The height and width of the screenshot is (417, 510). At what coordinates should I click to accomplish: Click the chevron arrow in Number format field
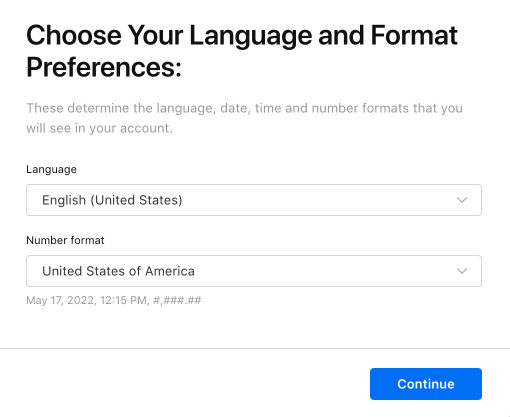click(x=462, y=271)
